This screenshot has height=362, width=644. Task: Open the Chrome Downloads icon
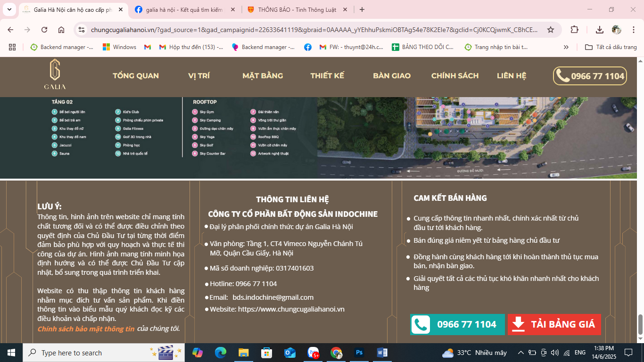click(600, 30)
